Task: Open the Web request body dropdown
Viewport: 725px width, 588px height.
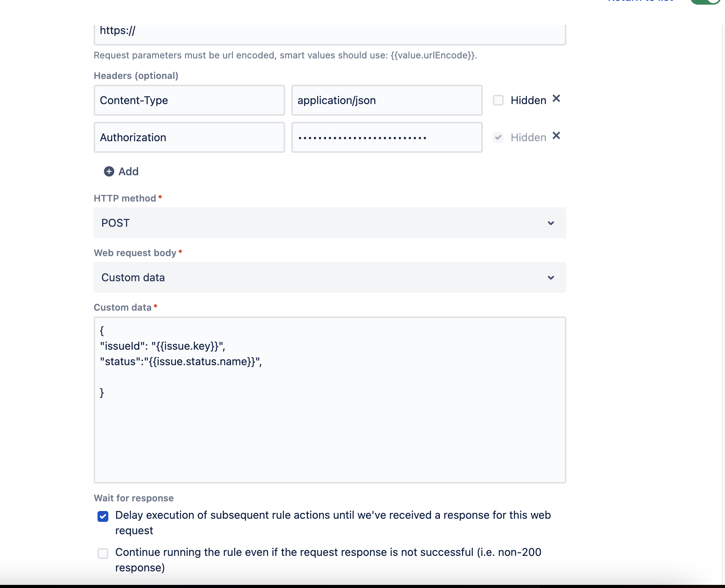Action: pos(330,277)
